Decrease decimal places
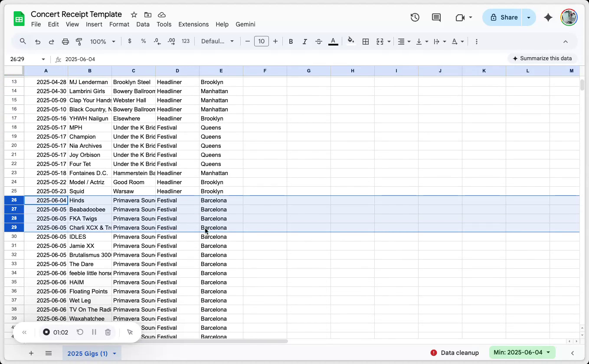 tap(157, 41)
